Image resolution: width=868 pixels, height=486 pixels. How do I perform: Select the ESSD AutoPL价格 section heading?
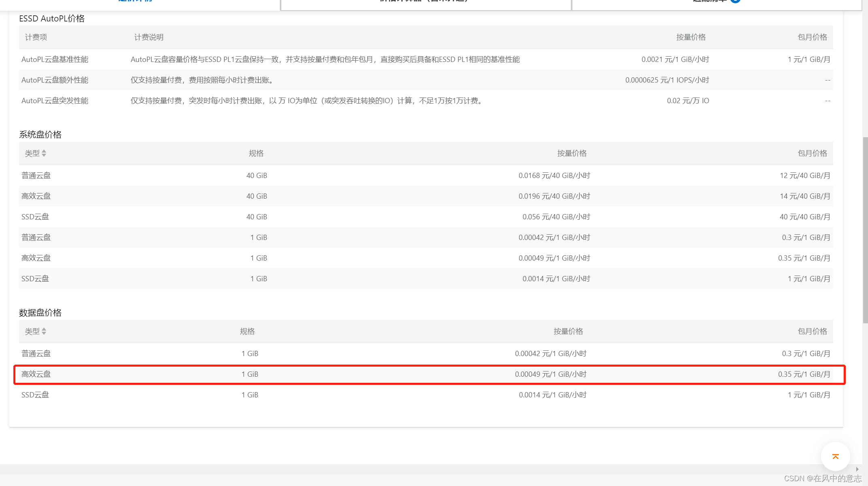tap(52, 19)
